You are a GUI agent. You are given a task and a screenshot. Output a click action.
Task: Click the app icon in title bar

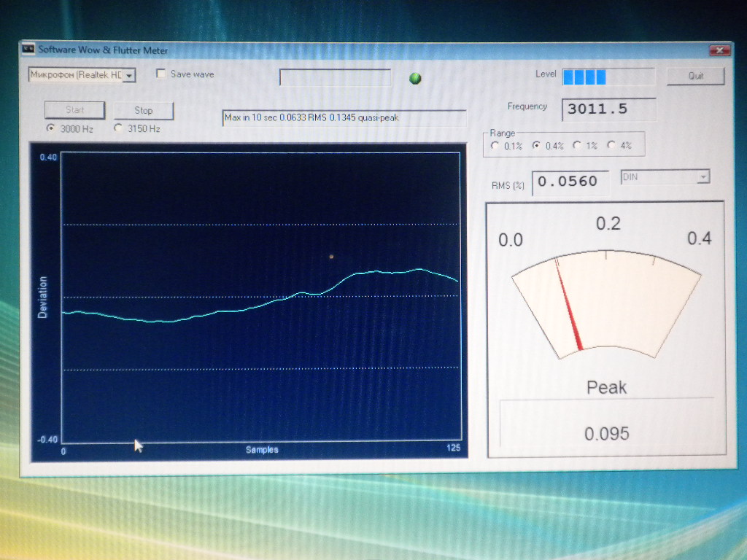pyautogui.click(x=28, y=50)
